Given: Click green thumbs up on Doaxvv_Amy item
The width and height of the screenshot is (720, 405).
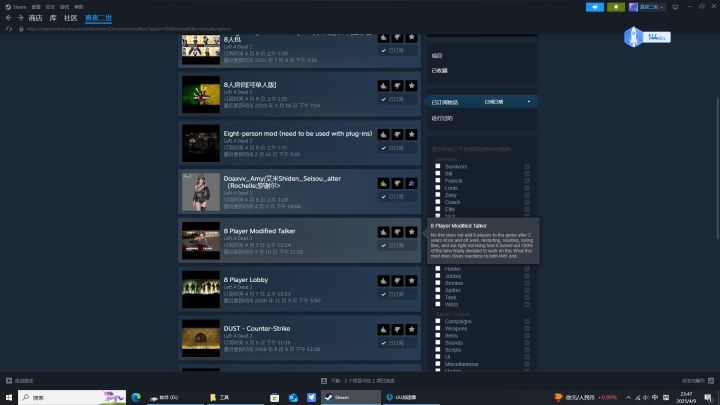Looking at the screenshot, I should (x=383, y=183).
